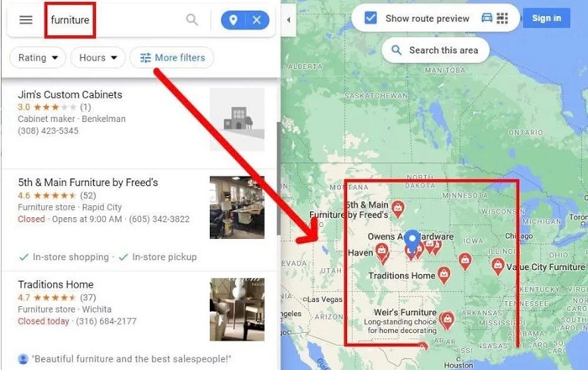Open 5th & Main Furniture by Freed's result
The image size is (588, 370).
coord(140,220)
